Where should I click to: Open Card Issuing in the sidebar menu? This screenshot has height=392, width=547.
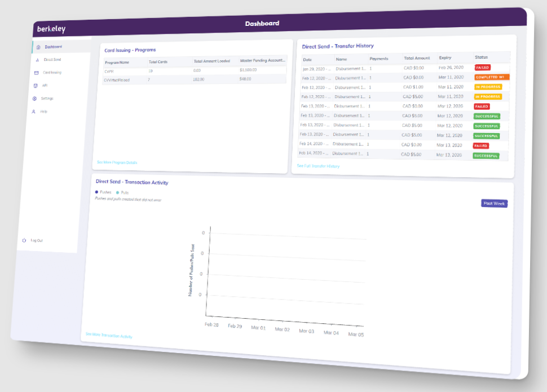point(52,73)
